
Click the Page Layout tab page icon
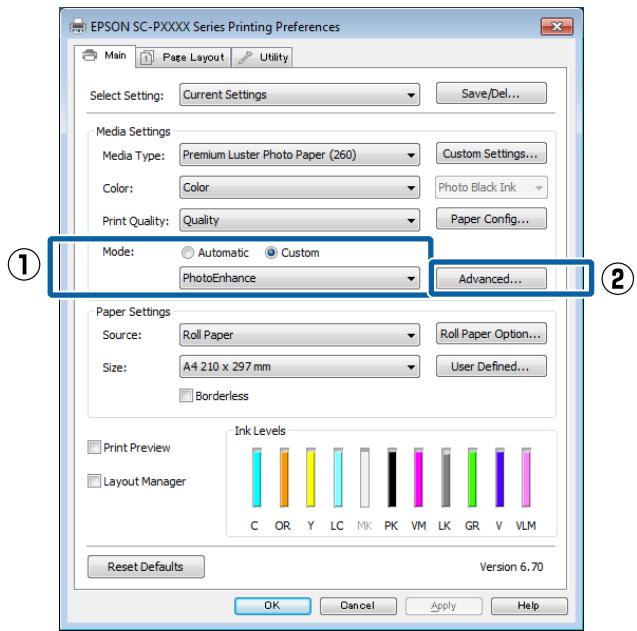pyautogui.click(x=147, y=58)
